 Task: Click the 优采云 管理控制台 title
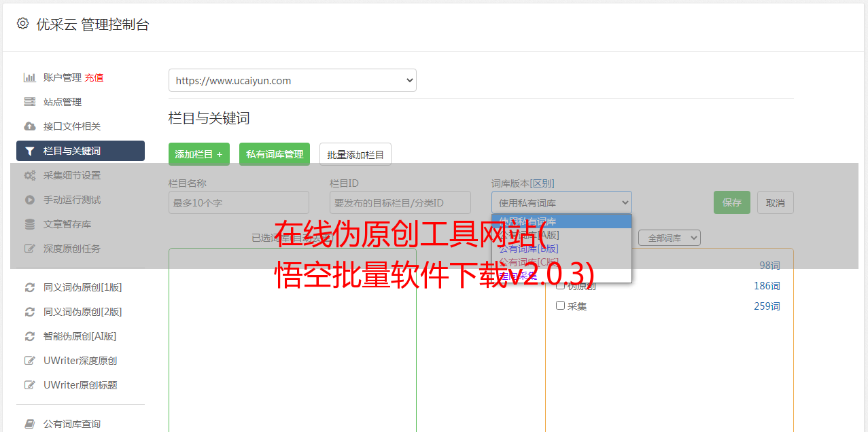point(92,24)
